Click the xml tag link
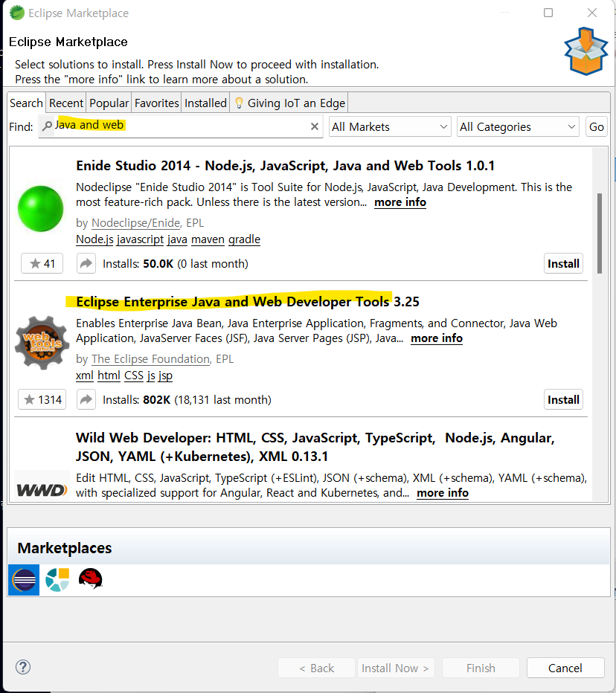616x693 pixels. tap(85, 375)
